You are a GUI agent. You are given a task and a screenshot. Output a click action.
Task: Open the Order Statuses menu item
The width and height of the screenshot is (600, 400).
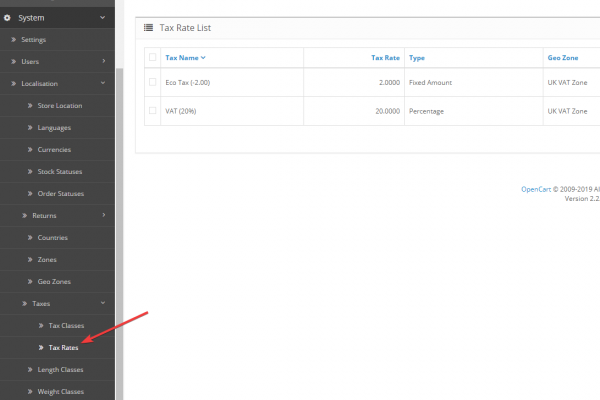tap(60, 193)
